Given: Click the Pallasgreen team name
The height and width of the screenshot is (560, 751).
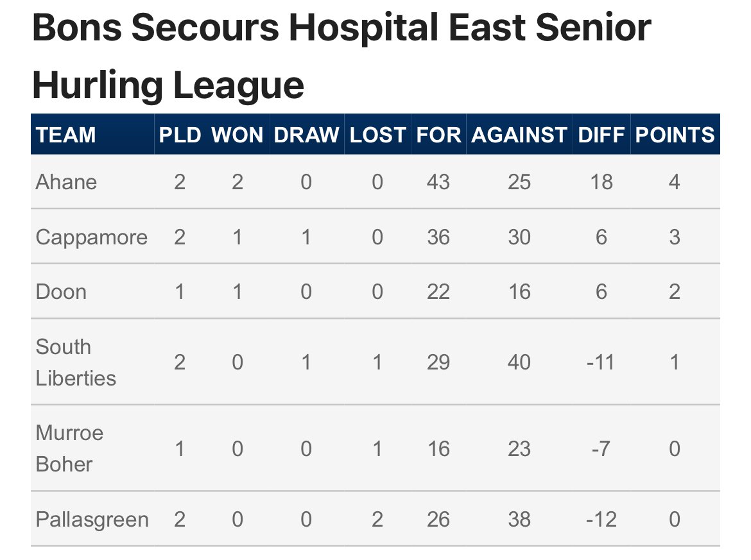Looking at the screenshot, I should tap(92, 520).
